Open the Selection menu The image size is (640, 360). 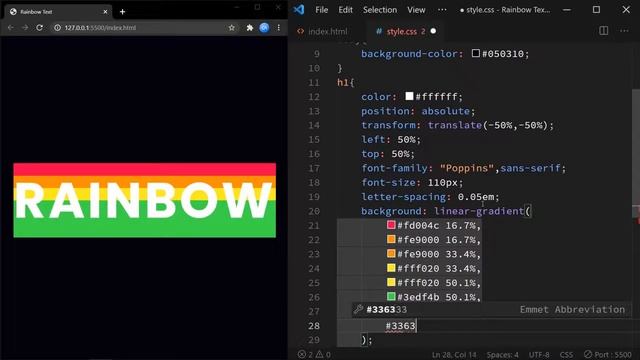tap(380, 10)
